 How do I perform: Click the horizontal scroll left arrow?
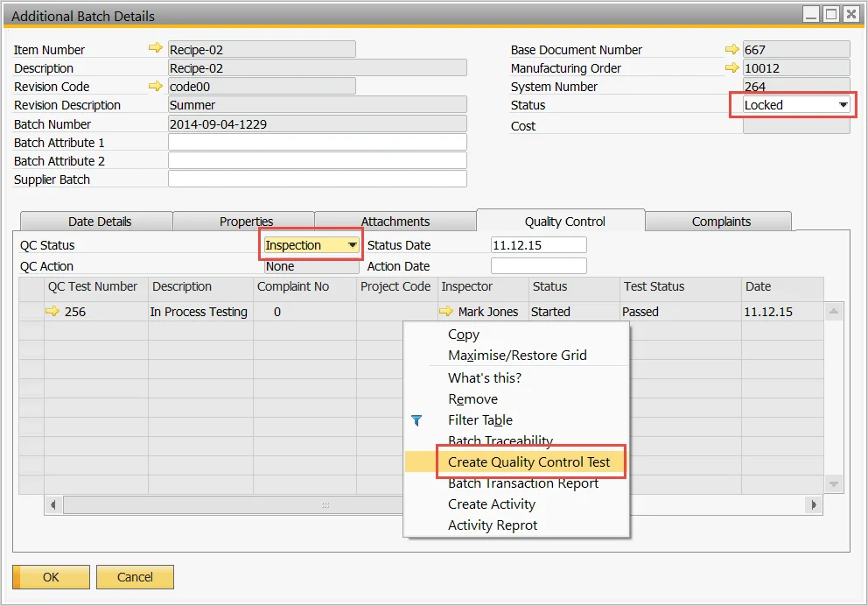click(x=53, y=504)
